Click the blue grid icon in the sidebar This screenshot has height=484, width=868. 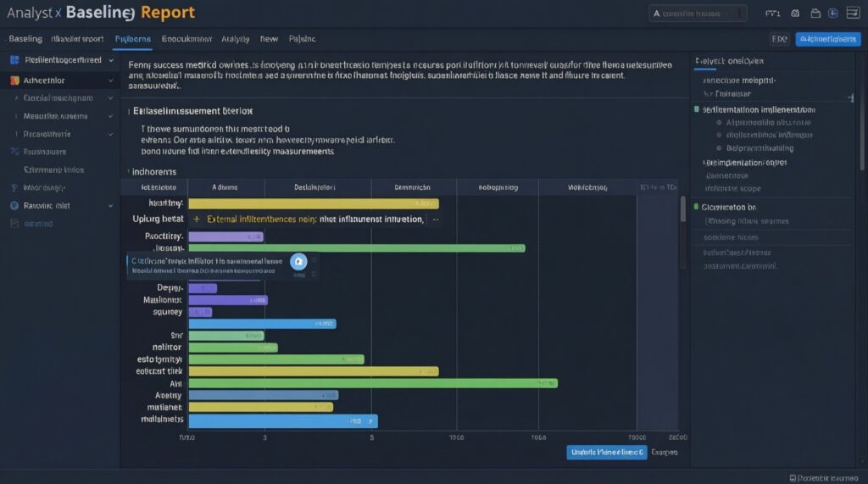coord(14,61)
